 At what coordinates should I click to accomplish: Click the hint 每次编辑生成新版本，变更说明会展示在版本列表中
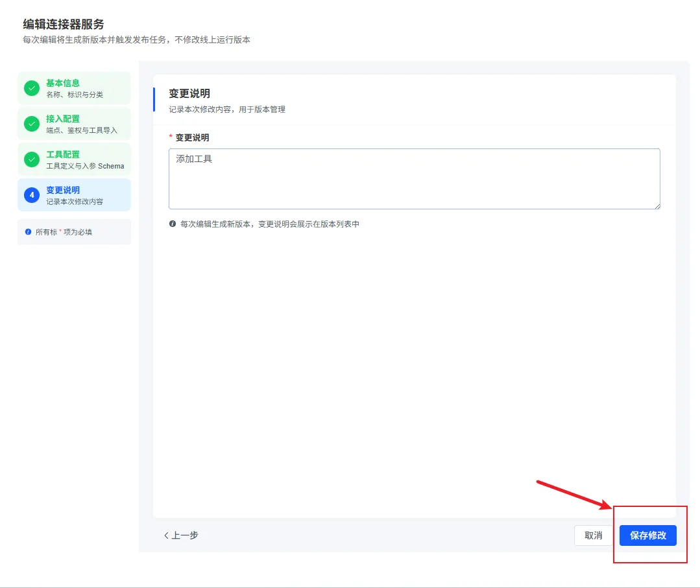coord(270,224)
